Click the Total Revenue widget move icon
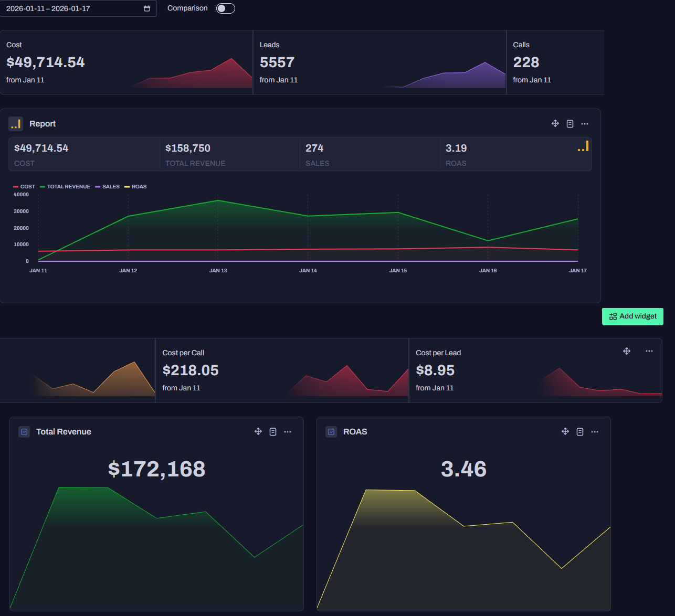Image resolution: width=675 pixels, height=616 pixels. click(258, 432)
